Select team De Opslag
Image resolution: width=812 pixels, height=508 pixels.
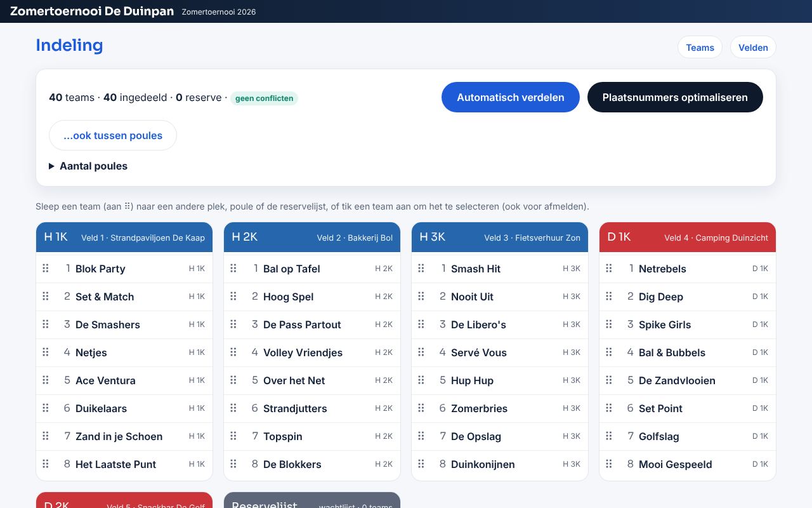[x=500, y=436]
